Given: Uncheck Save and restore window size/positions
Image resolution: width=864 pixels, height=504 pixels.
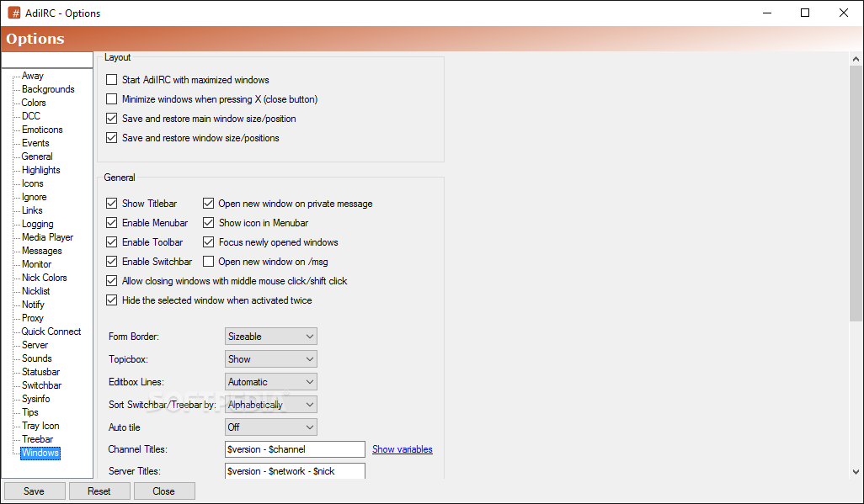Looking at the screenshot, I should [112, 138].
